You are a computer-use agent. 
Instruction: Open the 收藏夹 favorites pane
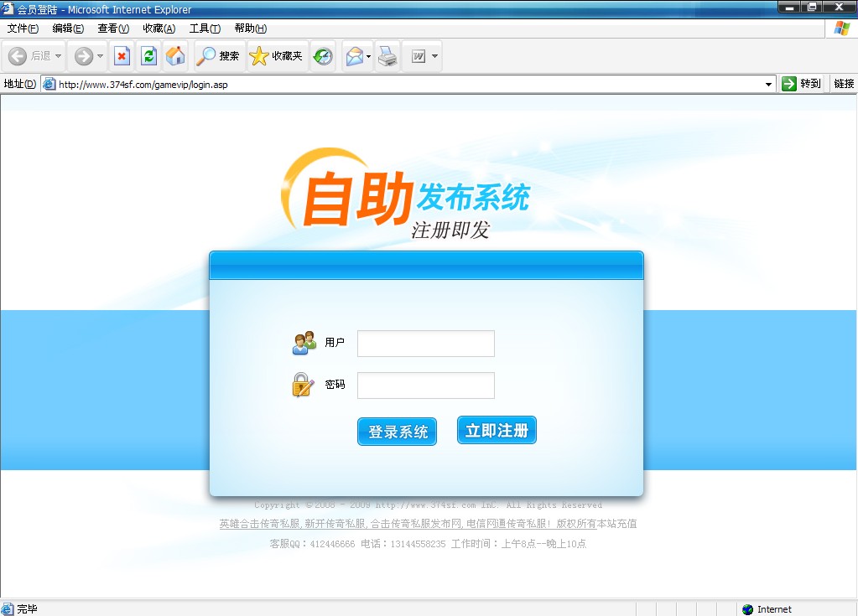click(x=275, y=55)
